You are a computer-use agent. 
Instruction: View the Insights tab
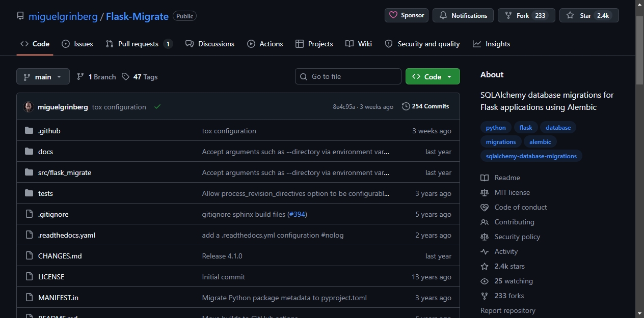pos(491,44)
